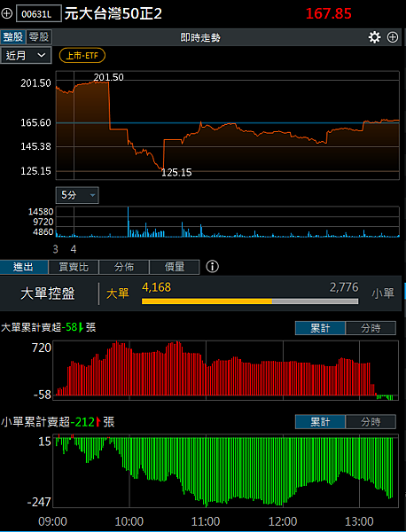The width and height of the screenshot is (406, 532).
Task: Click the 125.15 low label on chart
Action: (x=176, y=172)
